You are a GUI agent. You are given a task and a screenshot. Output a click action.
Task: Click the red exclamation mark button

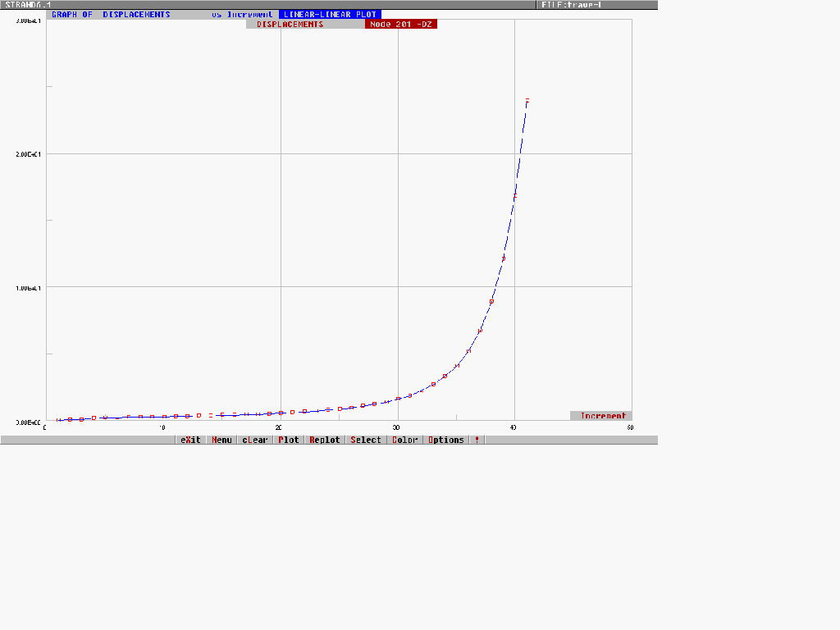[x=477, y=440]
